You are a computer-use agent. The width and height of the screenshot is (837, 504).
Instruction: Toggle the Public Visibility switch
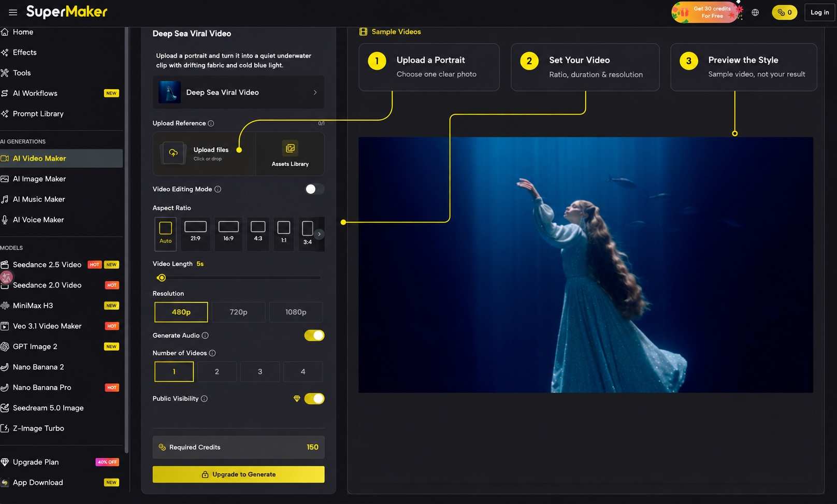click(x=314, y=399)
